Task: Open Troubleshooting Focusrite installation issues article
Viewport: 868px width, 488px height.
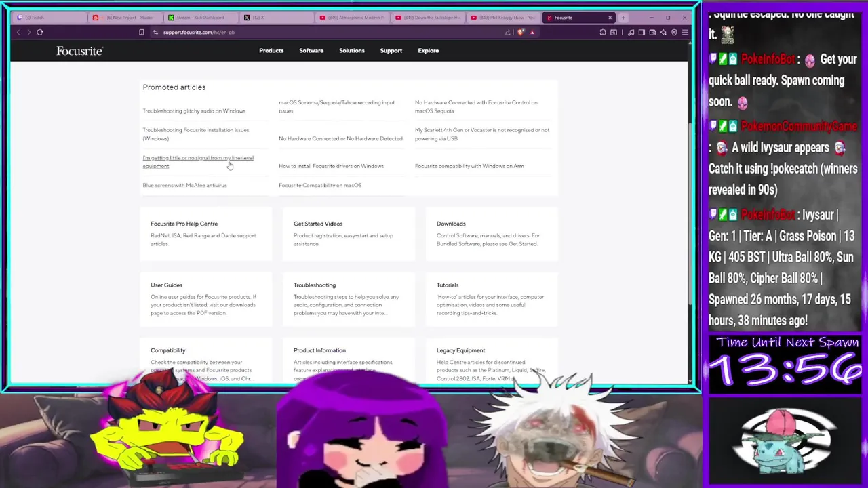Action: [x=196, y=134]
